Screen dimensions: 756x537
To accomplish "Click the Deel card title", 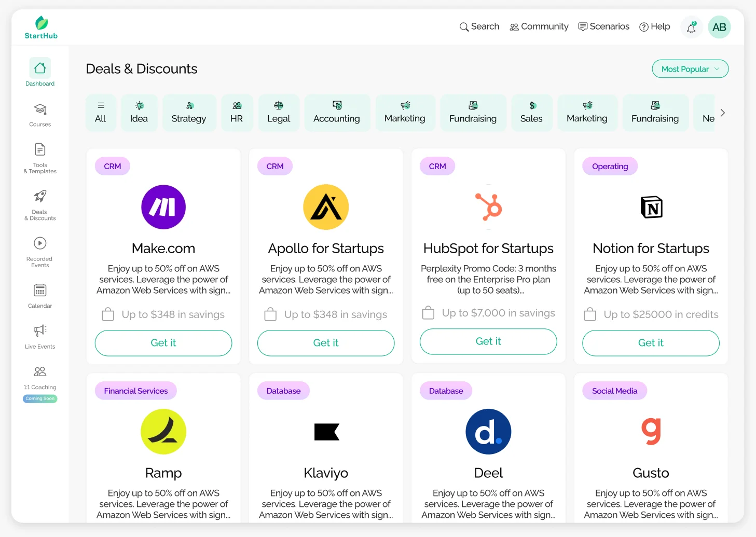I will tap(488, 473).
